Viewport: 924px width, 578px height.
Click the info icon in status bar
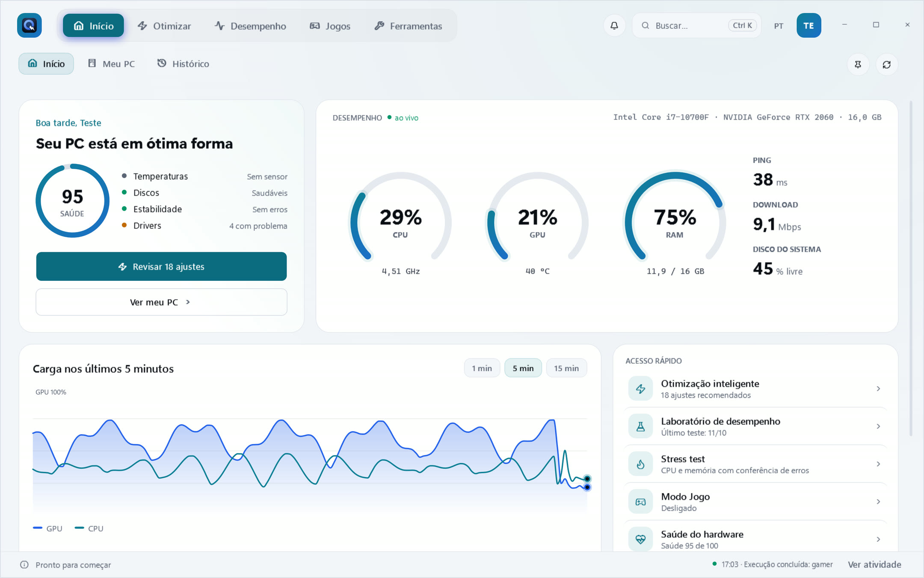tap(24, 565)
